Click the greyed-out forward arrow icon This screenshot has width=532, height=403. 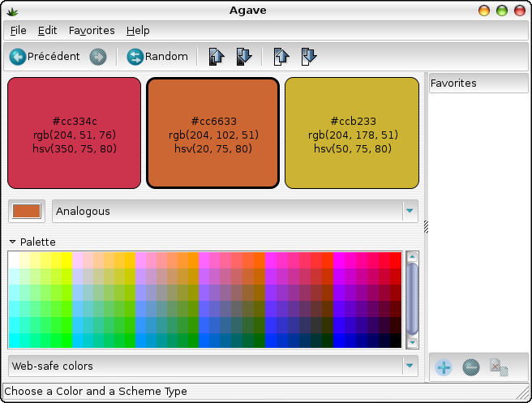(x=98, y=57)
